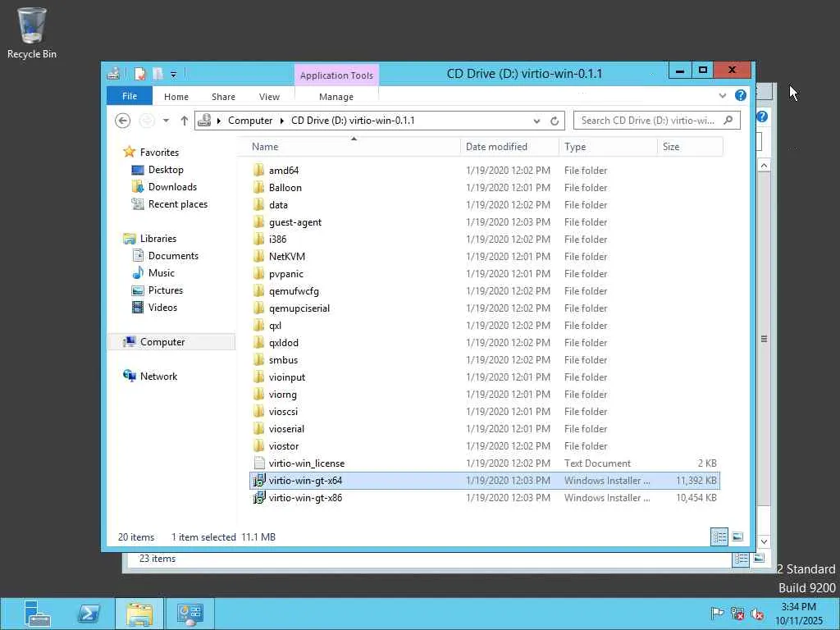Open address bar previous locations dropdown
The height and width of the screenshot is (630, 840).
point(536,121)
